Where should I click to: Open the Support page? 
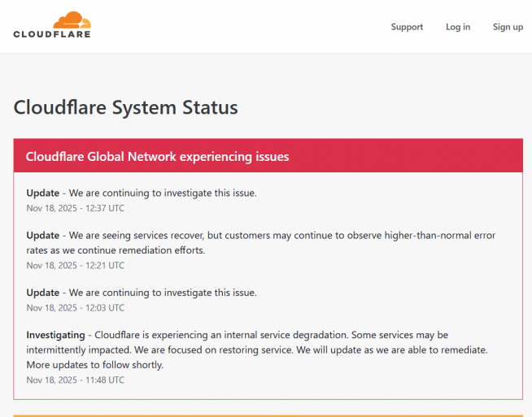tap(407, 27)
